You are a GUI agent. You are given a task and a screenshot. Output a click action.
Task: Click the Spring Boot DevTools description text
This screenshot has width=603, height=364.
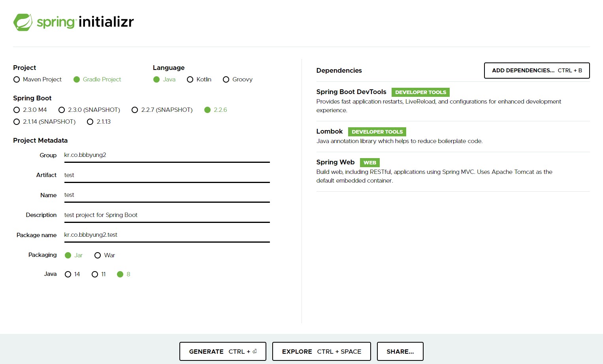(x=439, y=106)
